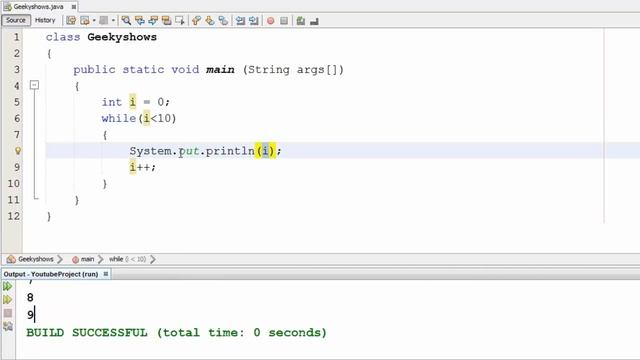Click BUILD SUCCESSFUL output line
This screenshot has height=360, width=640.
tap(176, 333)
